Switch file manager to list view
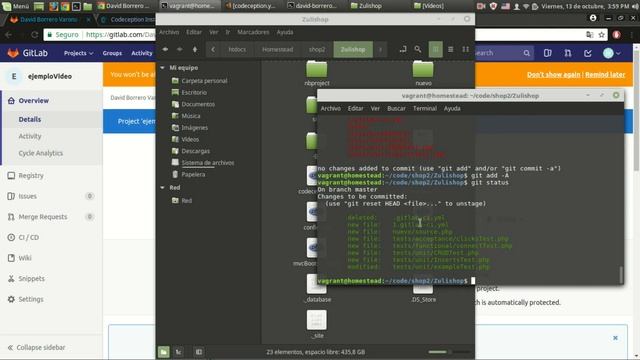The image size is (640, 360). point(451,49)
